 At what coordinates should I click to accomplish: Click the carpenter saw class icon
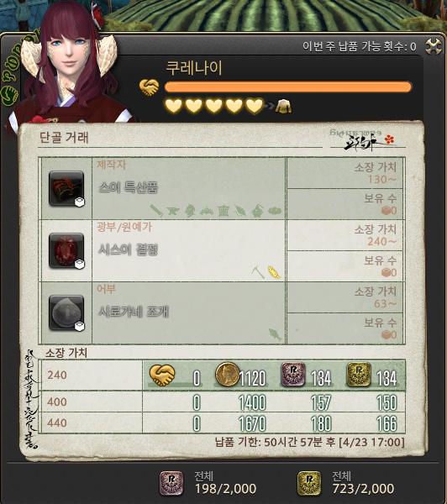click(x=156, y=211)
